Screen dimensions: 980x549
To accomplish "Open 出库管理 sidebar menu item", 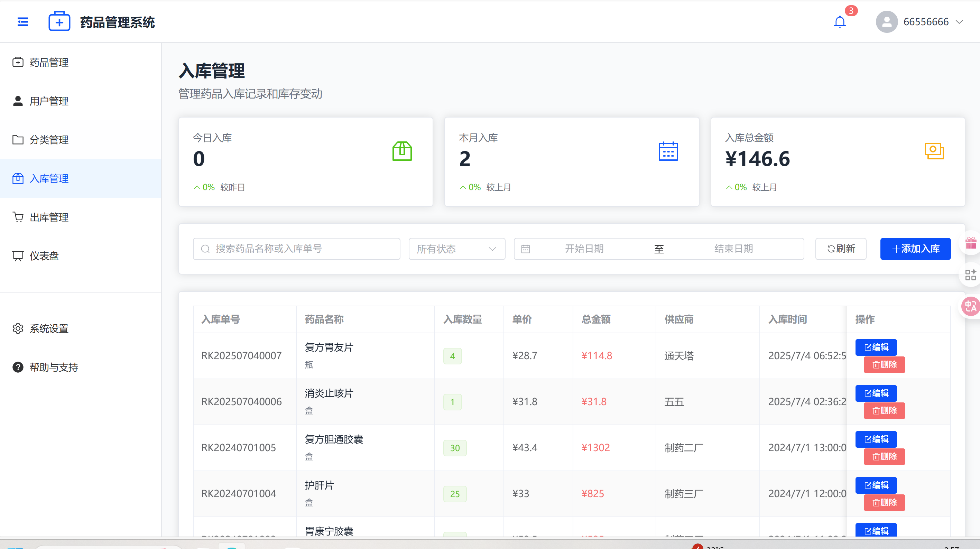I will point(49,217).
